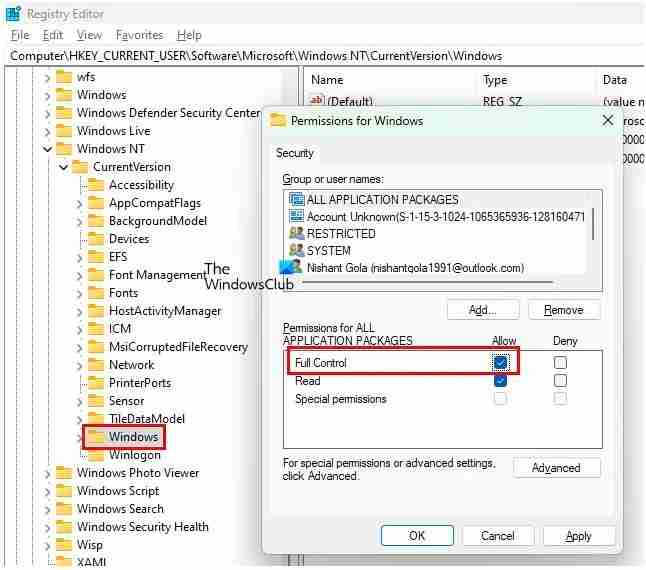Click the BackgroundModel folder icon

click(96, 221)
